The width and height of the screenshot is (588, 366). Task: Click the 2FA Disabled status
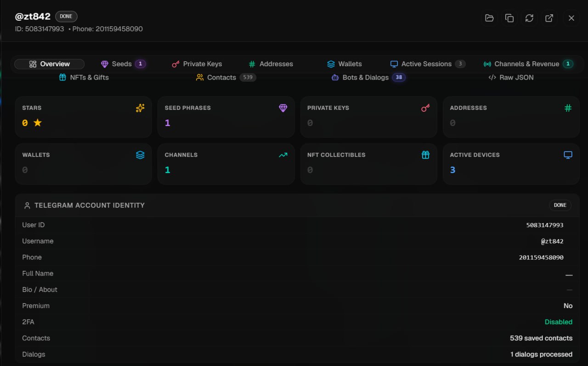[x=559, y=322]
